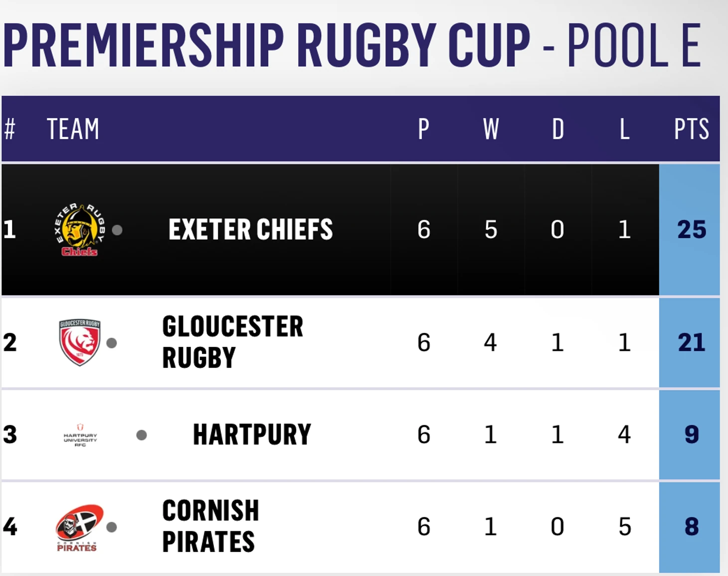Click the Cornish Pirates logo
Viewport: 728px width, 576px height.
80,527
